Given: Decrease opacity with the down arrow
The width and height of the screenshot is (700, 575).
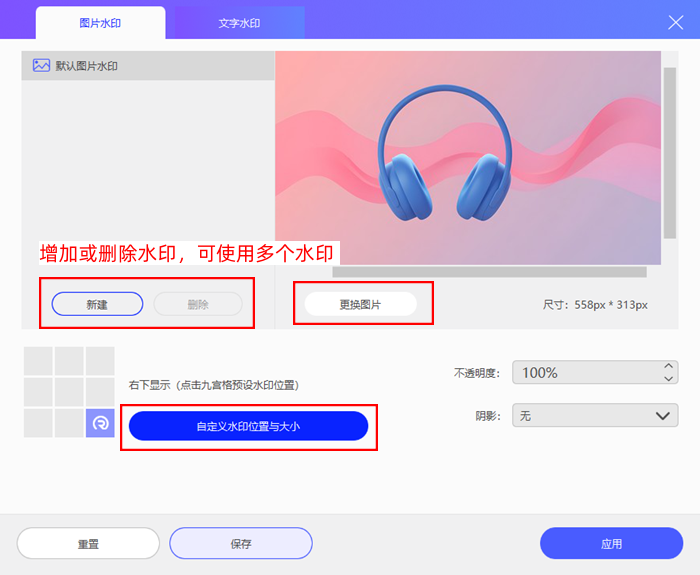Looking at the screenshot, I should 668,379.
